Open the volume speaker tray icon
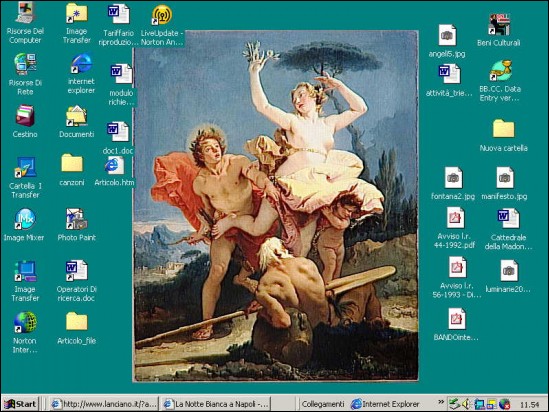Viewport: 549px width, 412px height. click(x=466, y=404)
